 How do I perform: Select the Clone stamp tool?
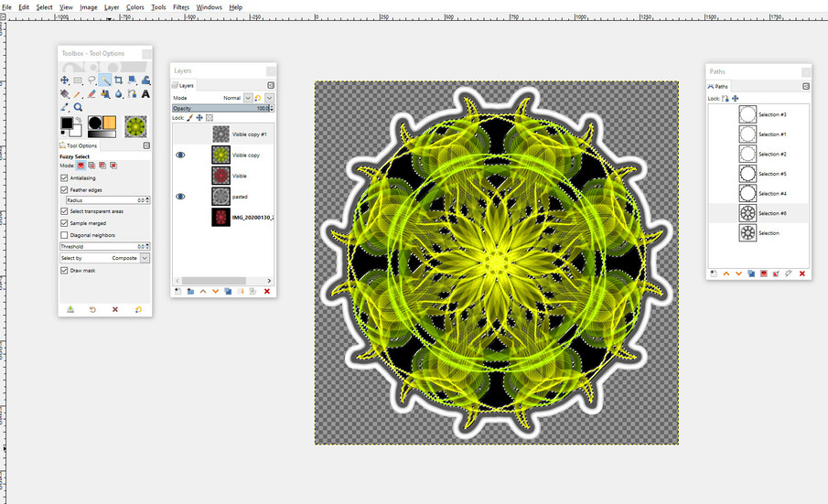pyautogui.click(x=105, y=94)
